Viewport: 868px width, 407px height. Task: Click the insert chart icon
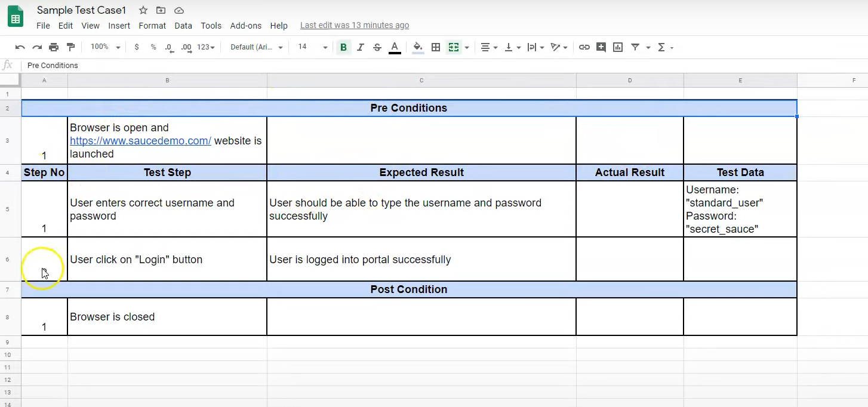[618, 47]
